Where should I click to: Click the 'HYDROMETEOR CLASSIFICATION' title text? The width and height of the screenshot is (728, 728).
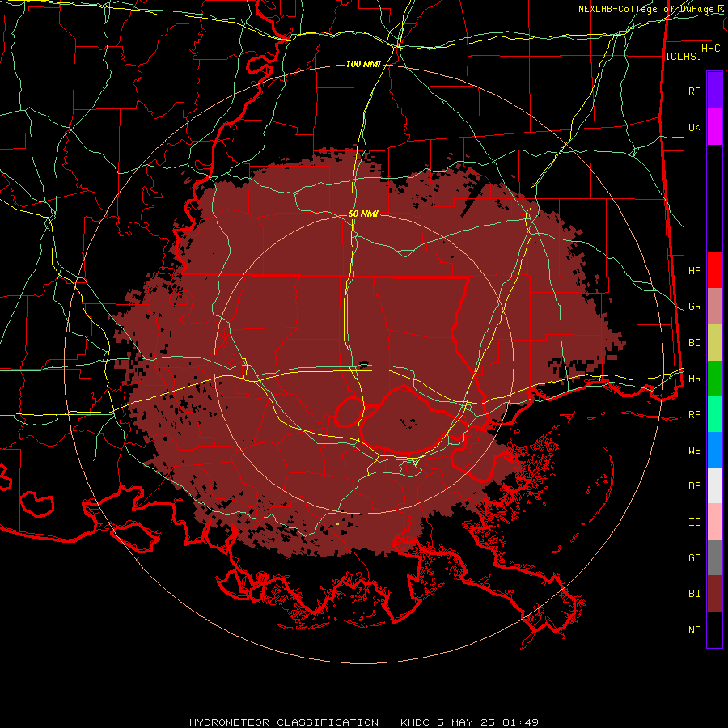click(284, 722)
